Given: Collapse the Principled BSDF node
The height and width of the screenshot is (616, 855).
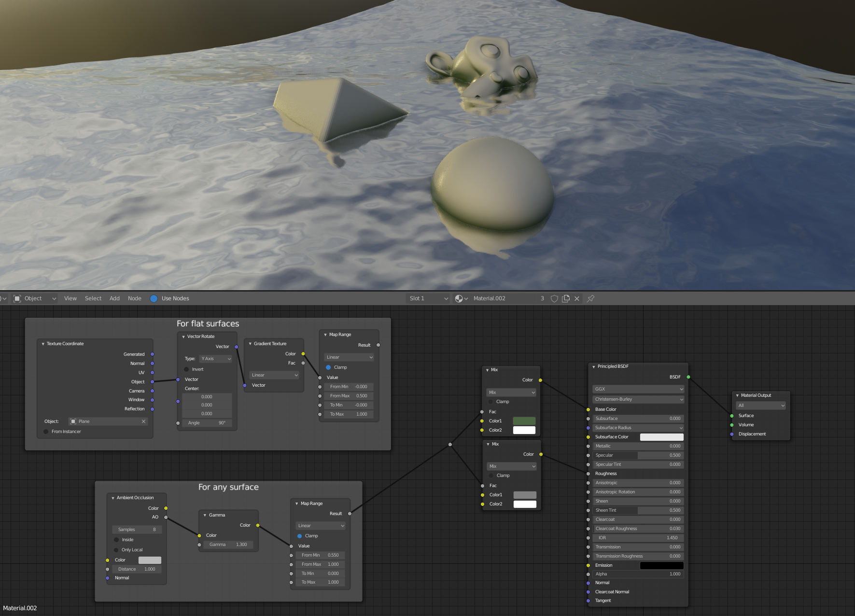Looking at the screenshot, I should pos(594,366).
